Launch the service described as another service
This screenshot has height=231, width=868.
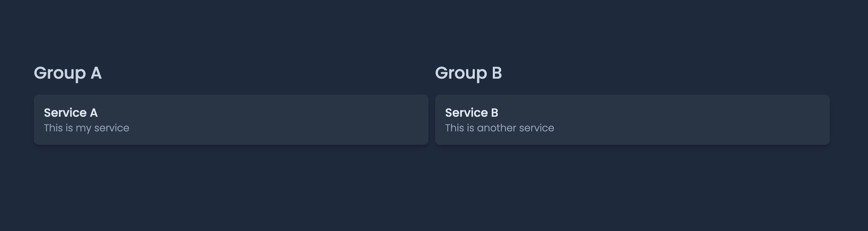[x=632, y=120]
